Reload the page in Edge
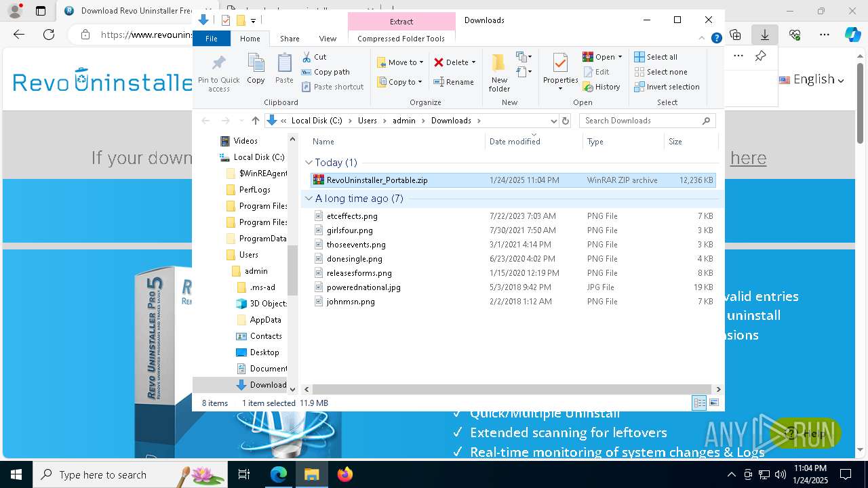 tap(49, 35)
